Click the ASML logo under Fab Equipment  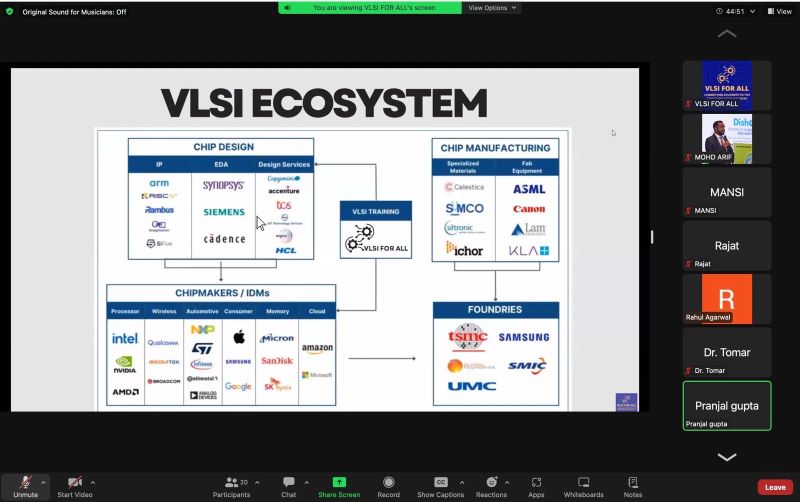(529, 189)
